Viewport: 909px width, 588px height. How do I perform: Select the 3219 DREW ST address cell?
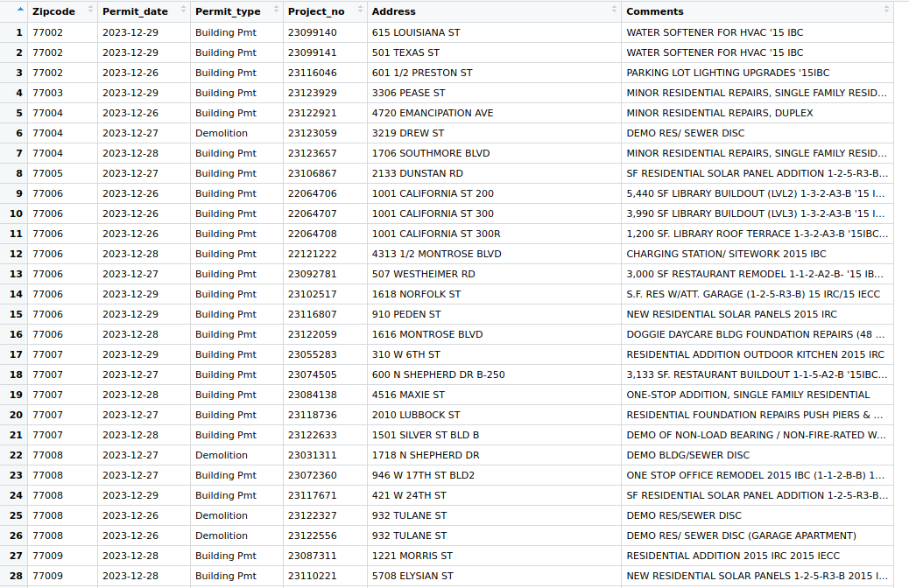click(x=408, y=133)
